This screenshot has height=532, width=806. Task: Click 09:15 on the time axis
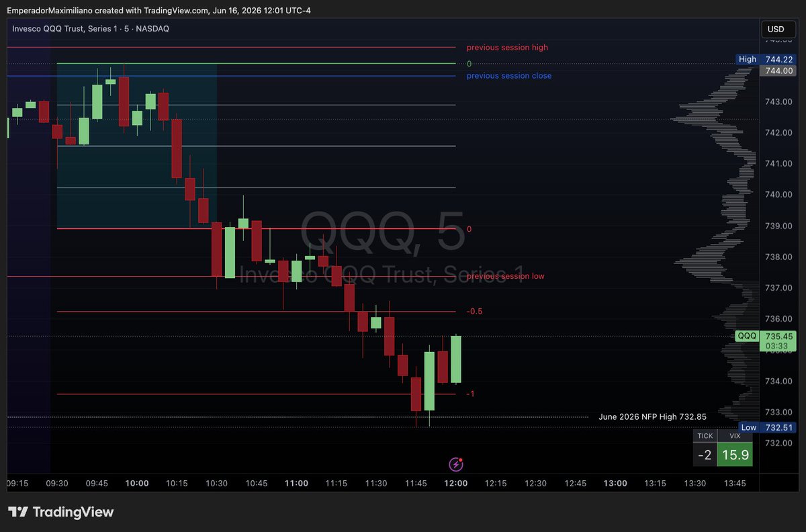[17, 484]
